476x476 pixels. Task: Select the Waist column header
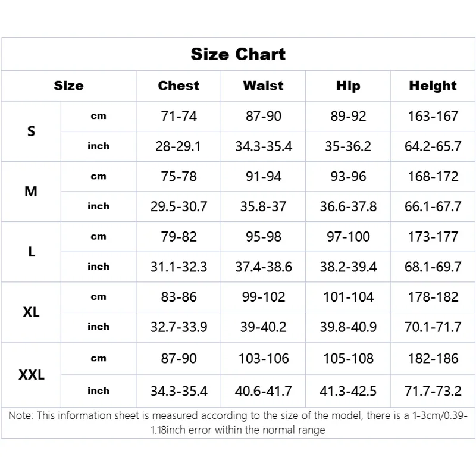click(x=264, y=86)
